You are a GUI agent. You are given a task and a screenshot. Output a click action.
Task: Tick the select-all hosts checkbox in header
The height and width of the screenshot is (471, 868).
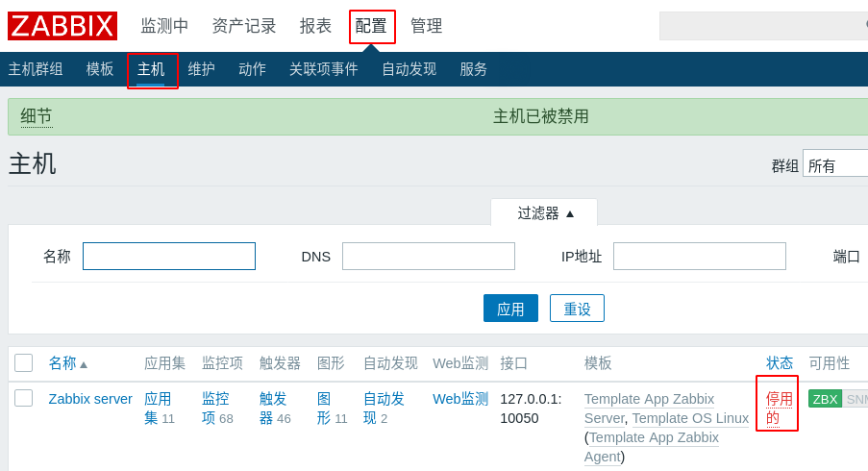24,363
